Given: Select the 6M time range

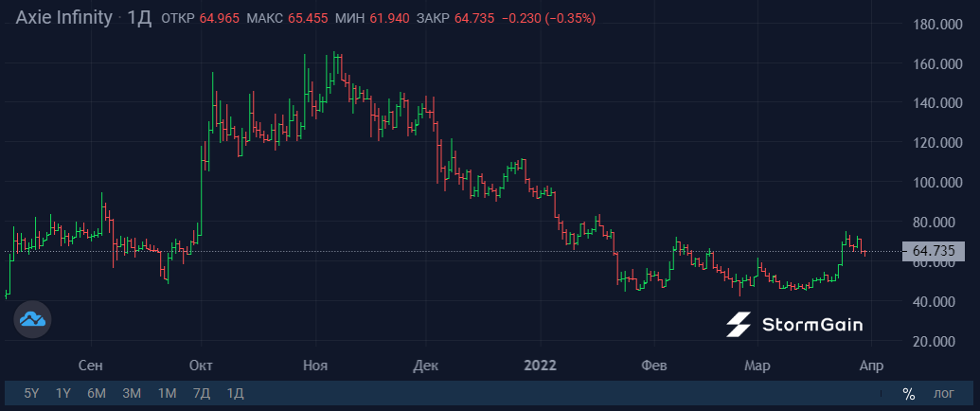Looking at the screenshot, I should click(97, 394).
